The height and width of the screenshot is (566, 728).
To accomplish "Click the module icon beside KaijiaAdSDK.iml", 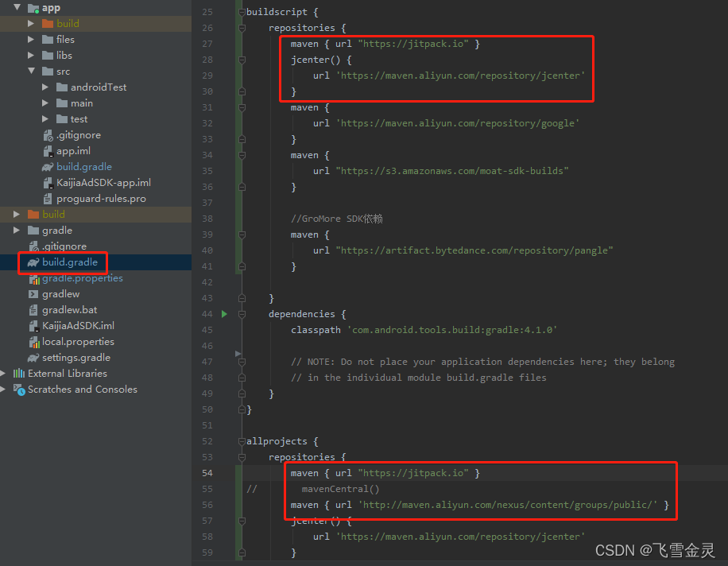I will point(35,325).
